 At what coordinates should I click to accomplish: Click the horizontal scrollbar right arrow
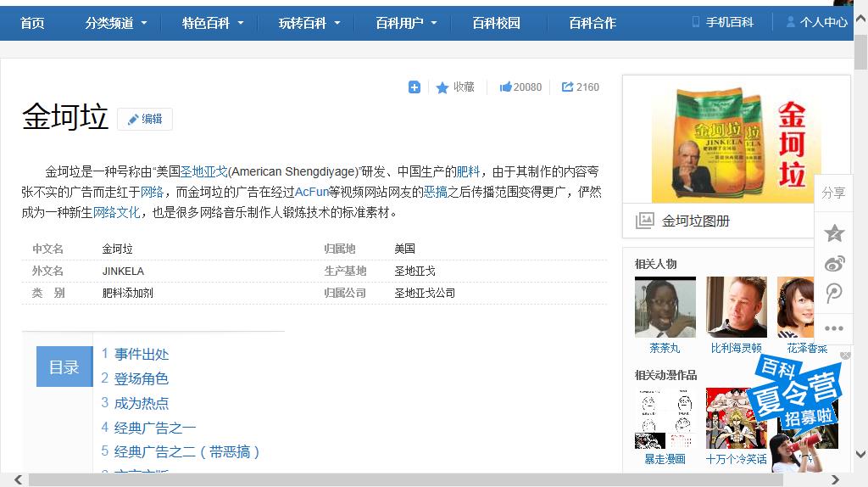pyautogui.click(x=835, y=480)
